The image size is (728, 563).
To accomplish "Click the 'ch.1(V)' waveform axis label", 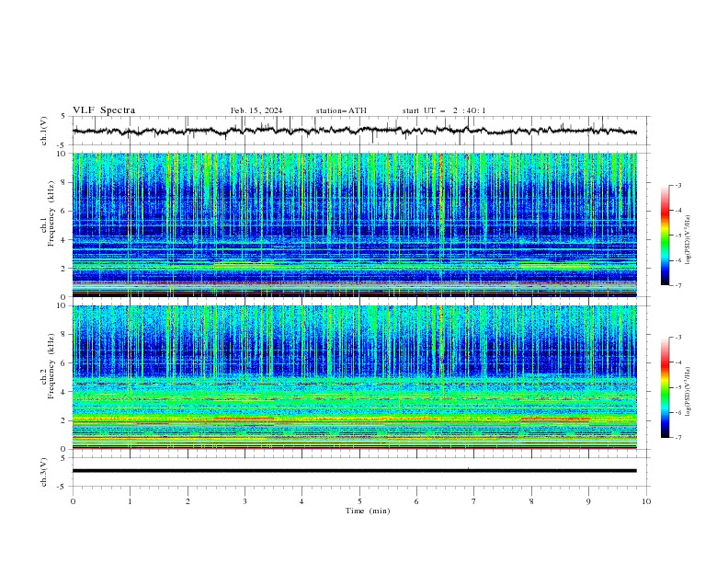I will click(x=44, y=131).
